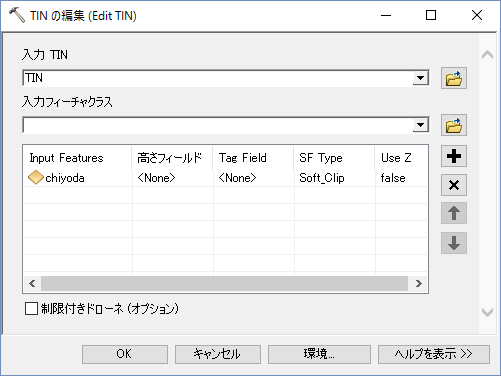This screenshot has height=376, width=501.
Task: Click the Soft_Clip SF Type cell
Action: coord(335,178)
